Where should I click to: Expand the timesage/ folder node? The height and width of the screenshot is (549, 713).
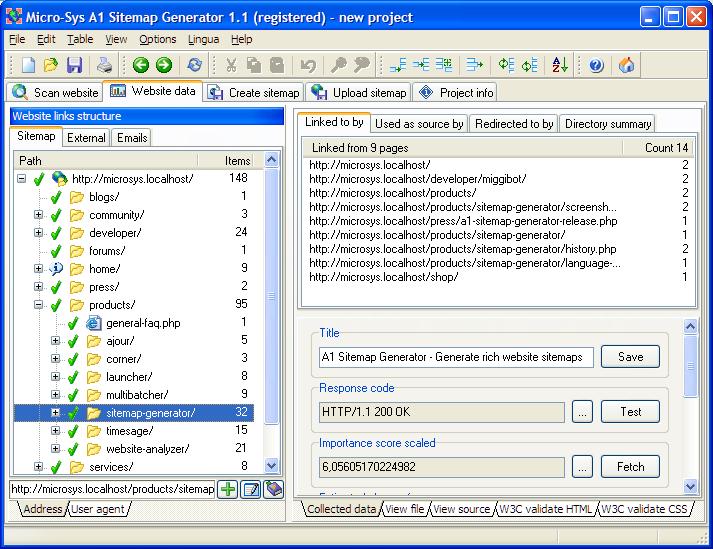click(55, 430)
